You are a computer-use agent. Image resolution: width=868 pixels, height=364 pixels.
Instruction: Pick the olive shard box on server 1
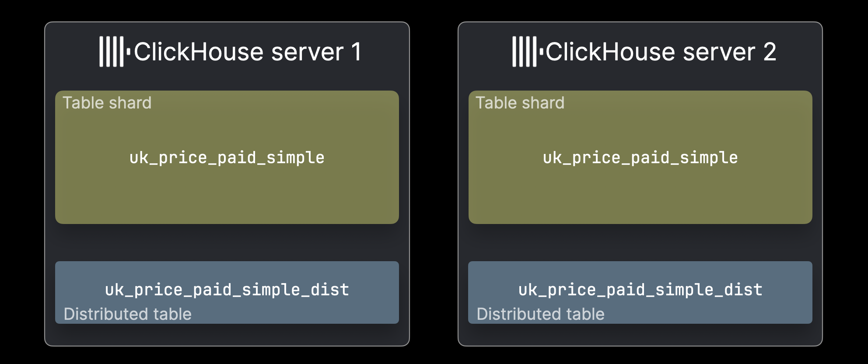pos(227,197)
